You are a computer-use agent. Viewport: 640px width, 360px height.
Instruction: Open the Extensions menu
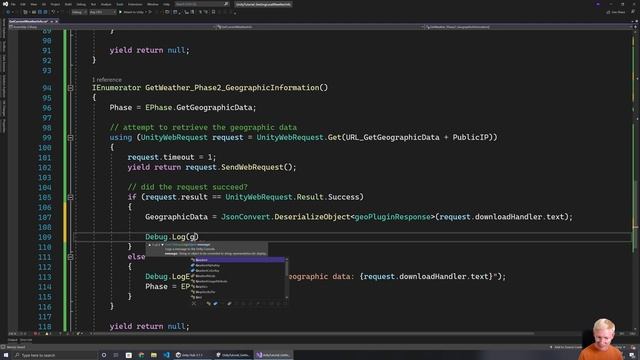pyautogui.click(x=135, y=4)
